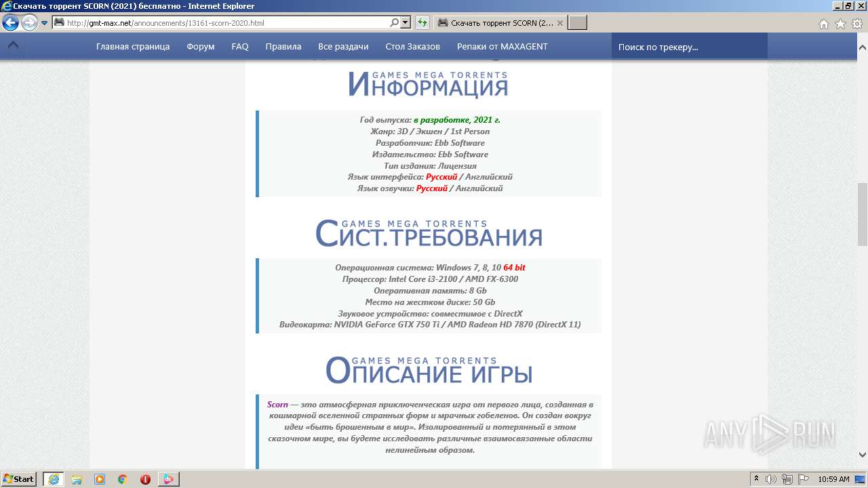Click the search magnifier in address bar
Viewport: 868px width, 488px height.
pos(395,23)
